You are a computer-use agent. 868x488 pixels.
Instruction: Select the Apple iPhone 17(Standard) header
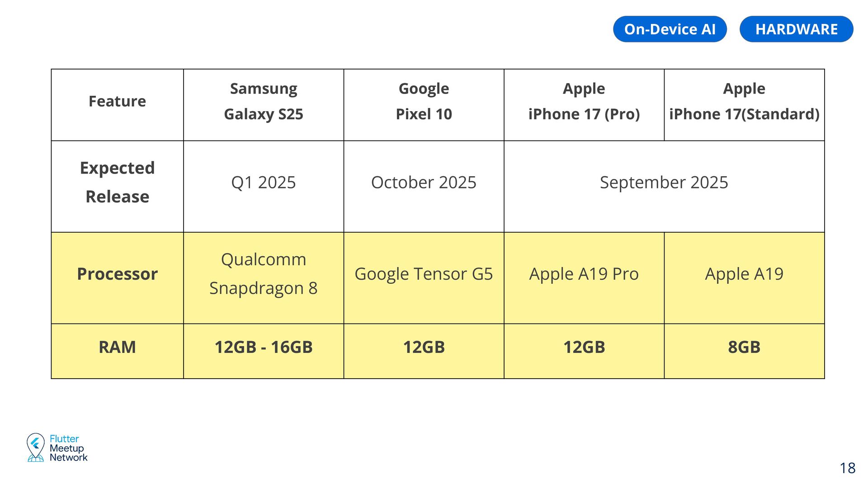point(744,102)
